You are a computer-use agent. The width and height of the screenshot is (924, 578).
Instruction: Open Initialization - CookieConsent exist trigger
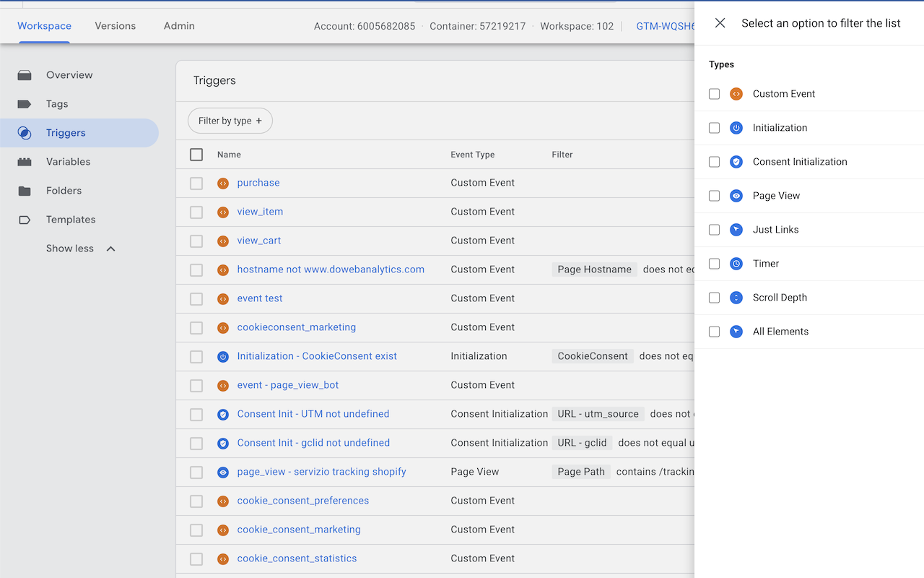point(317,356)
